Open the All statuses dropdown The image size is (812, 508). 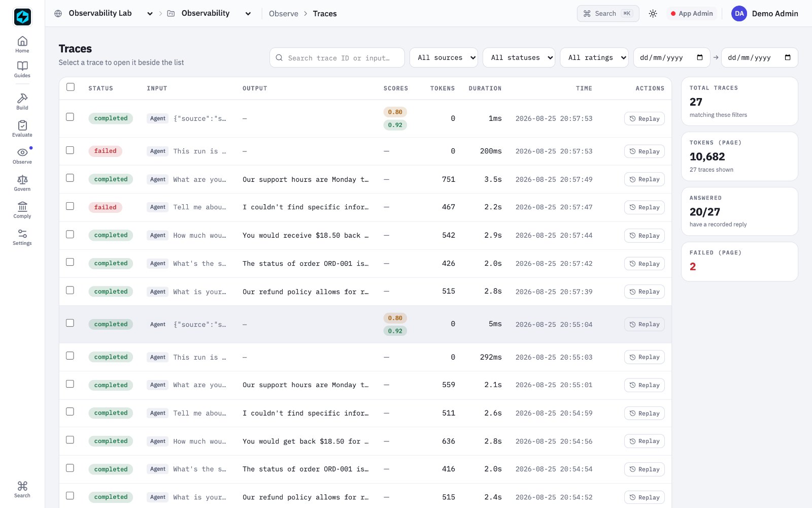coord(519,57)
